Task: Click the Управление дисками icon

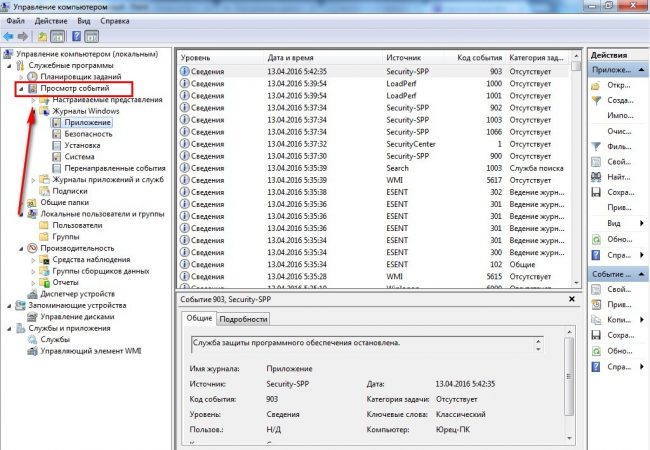Action: [32, 317]
